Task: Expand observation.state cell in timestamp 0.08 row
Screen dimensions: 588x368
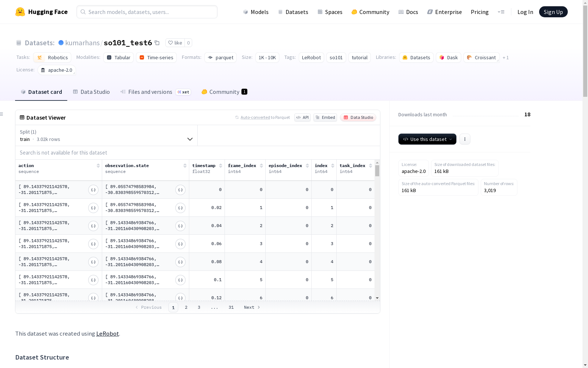Action: tap(180, 262)
